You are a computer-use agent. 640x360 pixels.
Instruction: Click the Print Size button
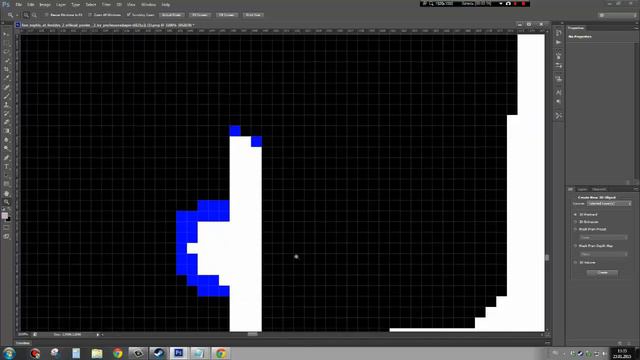253,15
